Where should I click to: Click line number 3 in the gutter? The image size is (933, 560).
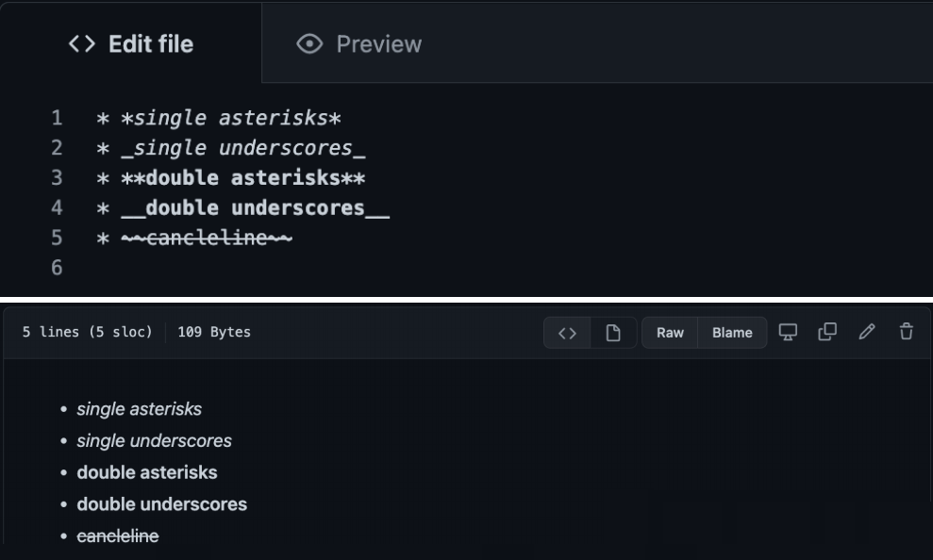click(57, 178)
